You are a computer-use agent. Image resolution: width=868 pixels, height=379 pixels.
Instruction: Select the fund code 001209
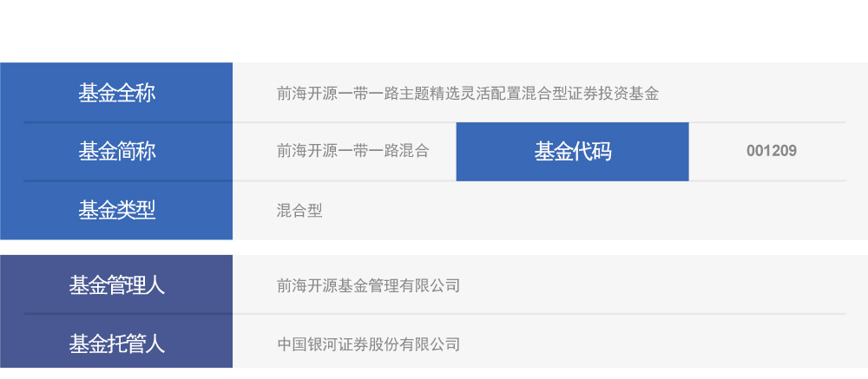coord(771,151)
